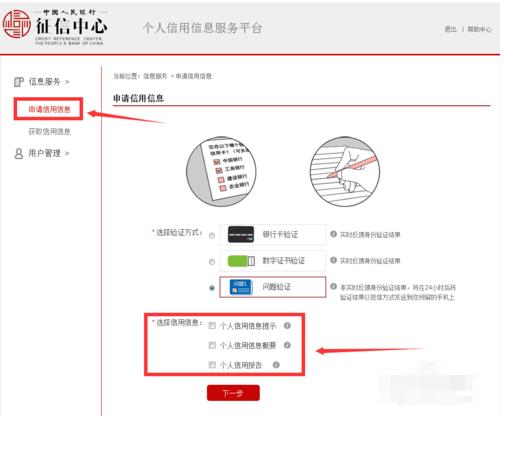507x461 pixels.
Task: Click the blue question verification icon
Action: (241, 287)
